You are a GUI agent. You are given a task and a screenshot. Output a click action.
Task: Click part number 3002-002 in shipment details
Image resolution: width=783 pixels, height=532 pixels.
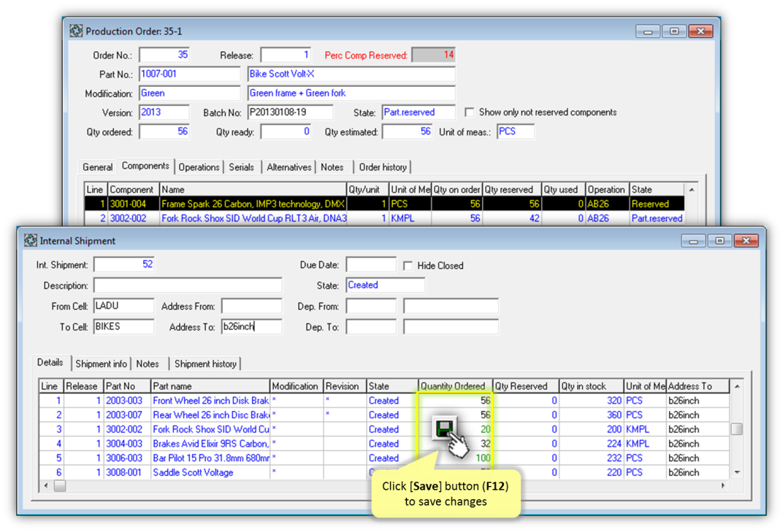click(124, 429)
